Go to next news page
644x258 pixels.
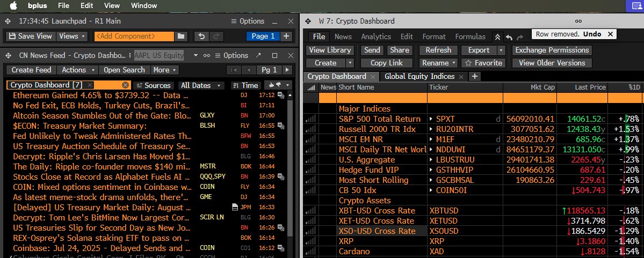[x=287, y=70]
